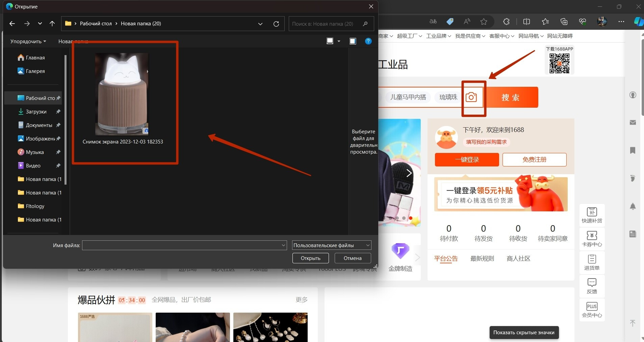
Task: Expand the address bar path history dropdown
Action: [x=260, y=24]
